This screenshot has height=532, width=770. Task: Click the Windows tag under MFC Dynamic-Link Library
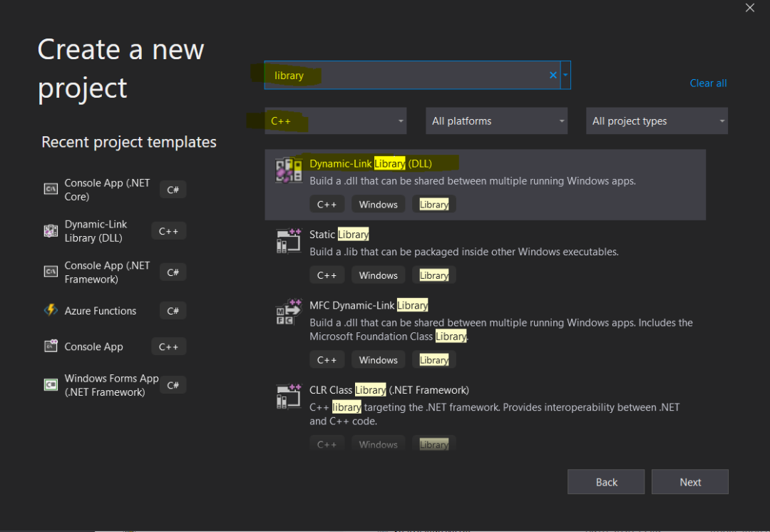click(x=378, y=359)
